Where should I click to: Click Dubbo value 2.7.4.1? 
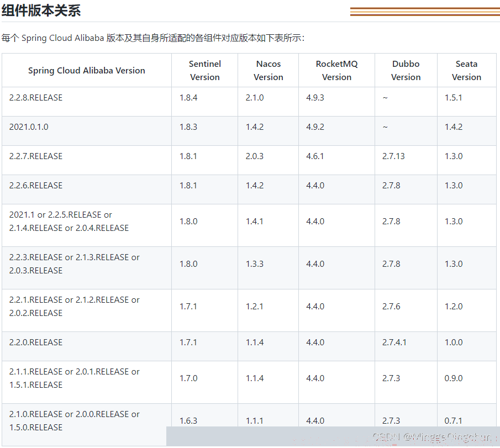pos(394,342)
